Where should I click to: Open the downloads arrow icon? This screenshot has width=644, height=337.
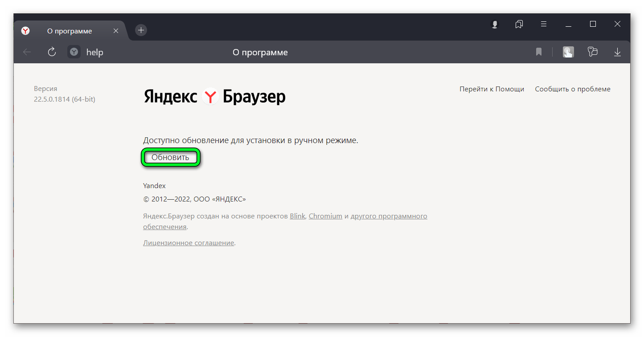pos(617,52)
